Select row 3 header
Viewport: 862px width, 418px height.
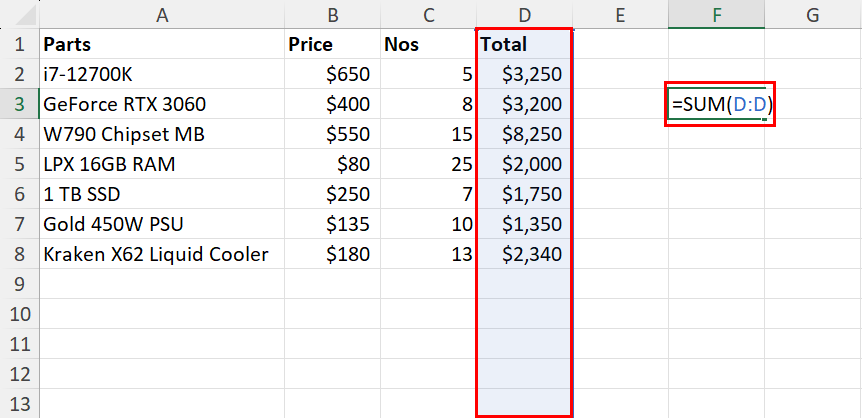20,104
